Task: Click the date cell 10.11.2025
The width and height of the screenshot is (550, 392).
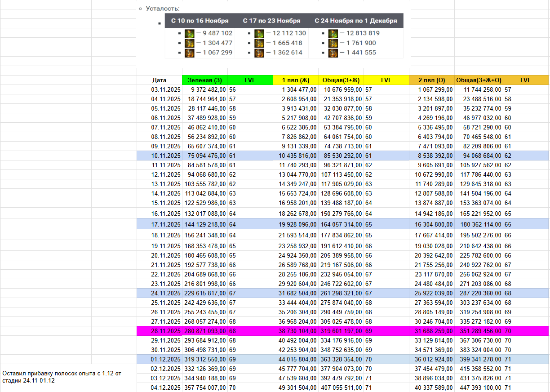Action: (x=159, y=156)
